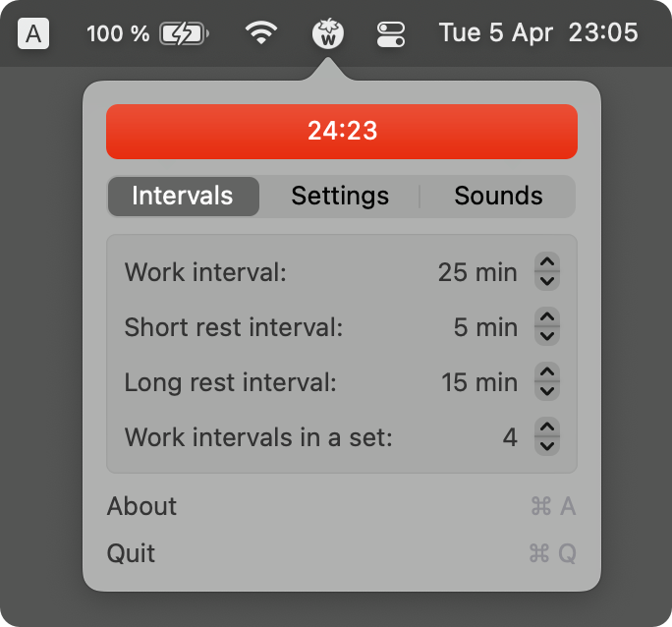This screenshot has height=627, width=672.
Task: Click the tomato timer menu bar icon
Action: tap(328, 34)
